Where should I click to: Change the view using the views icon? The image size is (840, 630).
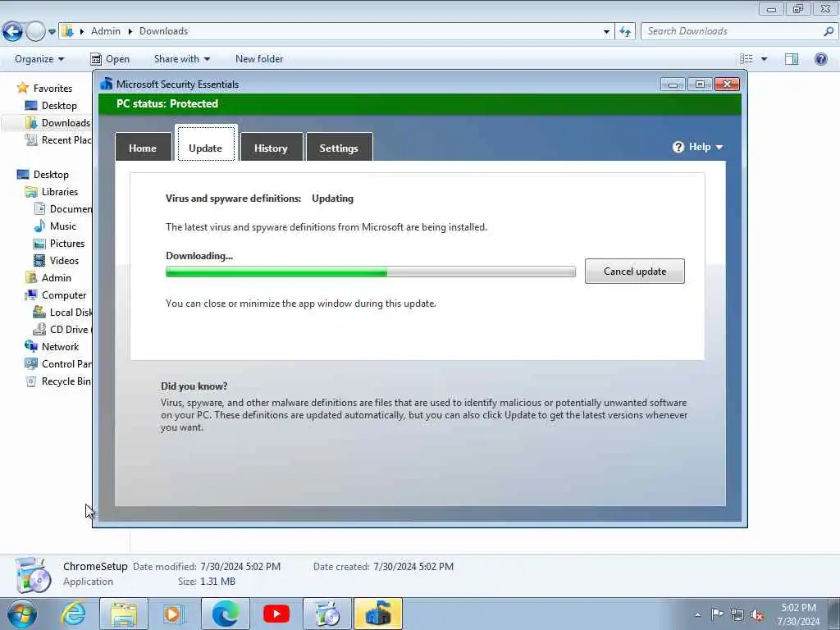(x=746, y=59)
